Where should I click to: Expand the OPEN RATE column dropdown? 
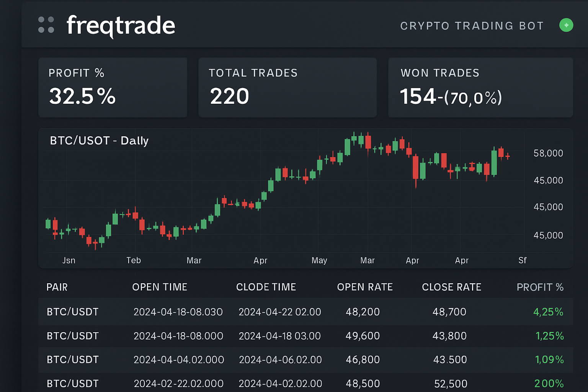[364, 287]
